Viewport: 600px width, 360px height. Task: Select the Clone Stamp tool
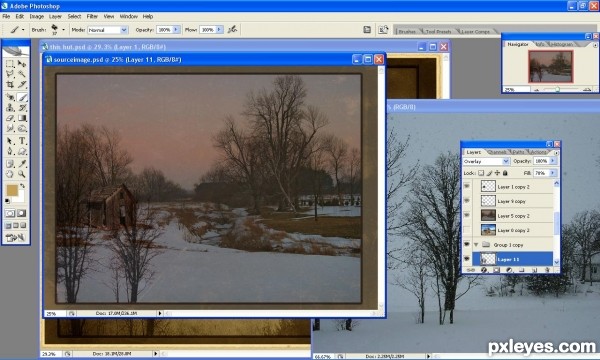coord(10,108)
